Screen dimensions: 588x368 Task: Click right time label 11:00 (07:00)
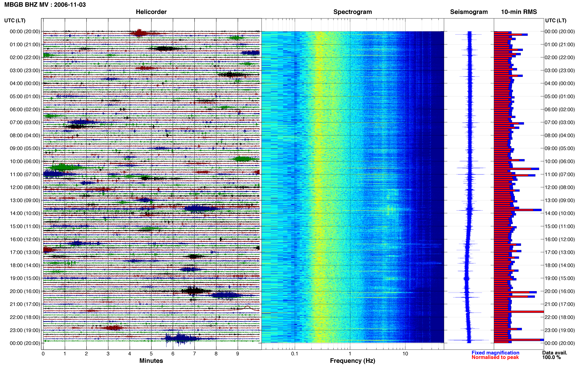click(x=560, y=174)
